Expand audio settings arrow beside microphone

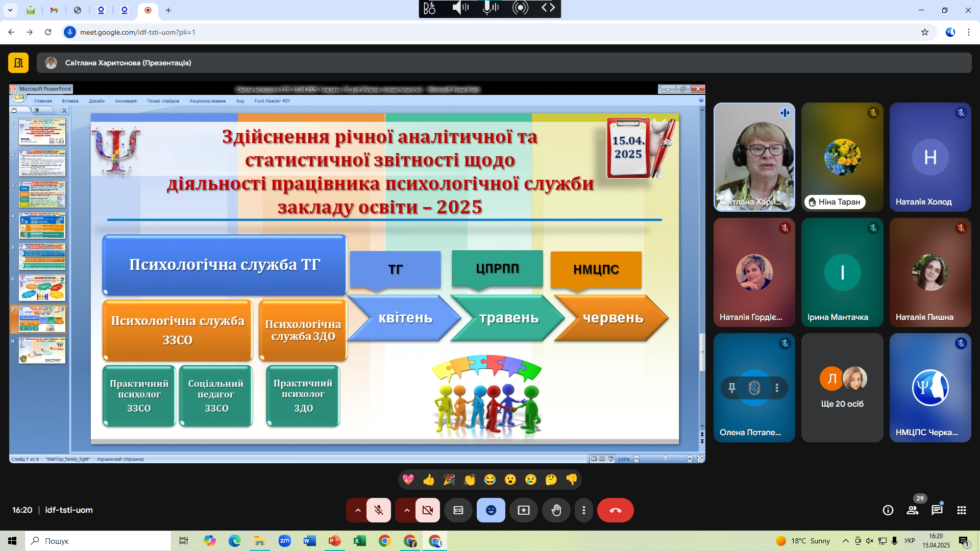[358, 510]
